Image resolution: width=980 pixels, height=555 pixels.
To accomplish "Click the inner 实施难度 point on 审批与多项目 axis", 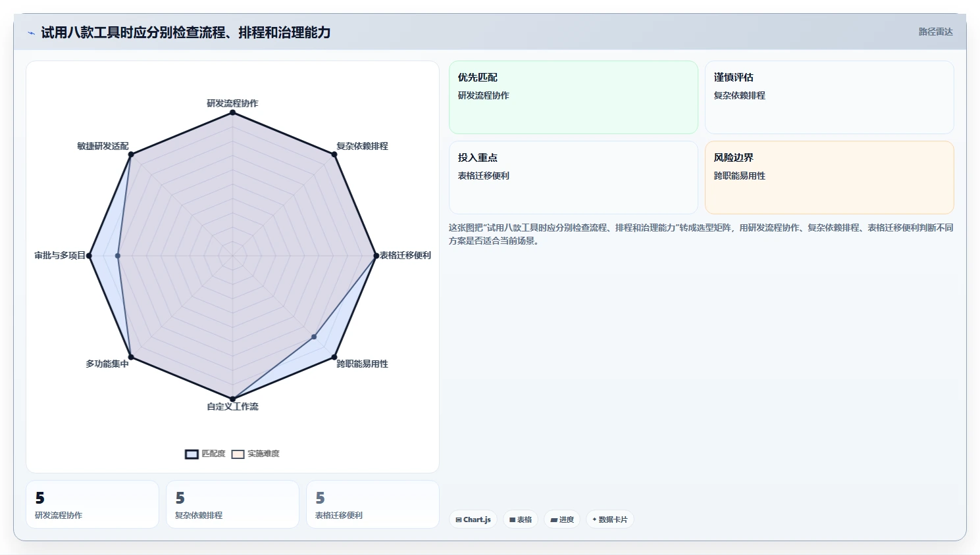I will 118,256.
